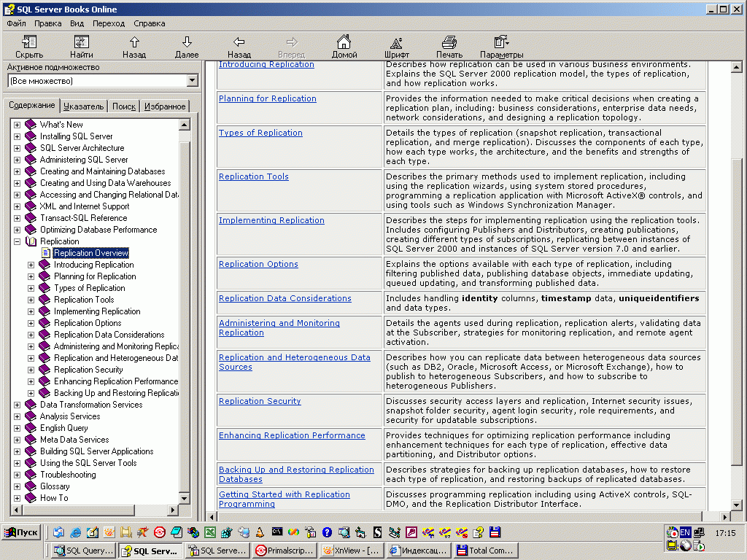747x560 pixels.
Task: Open the Enhancing Replication Performance link
Action: coord(292,436)
